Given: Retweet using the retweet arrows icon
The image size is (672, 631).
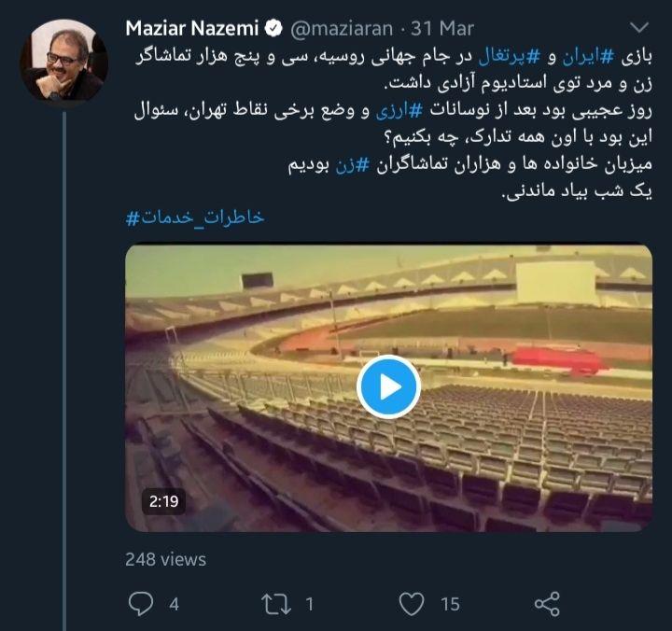Looking at the screenshot, I should (276, 604).
